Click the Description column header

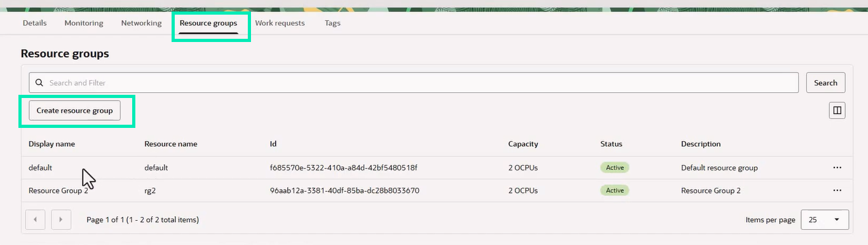click(701, 144)
